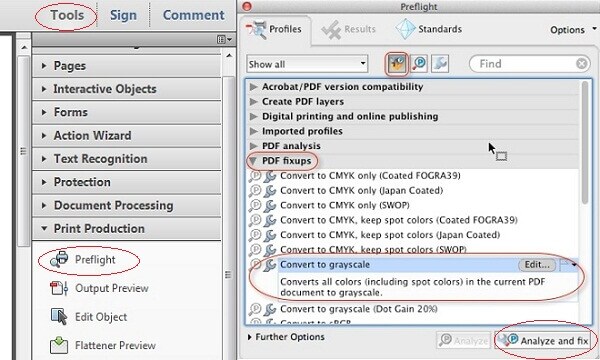Expand the Forms section
Screen dimensions: 600x360
pos(127,112)
